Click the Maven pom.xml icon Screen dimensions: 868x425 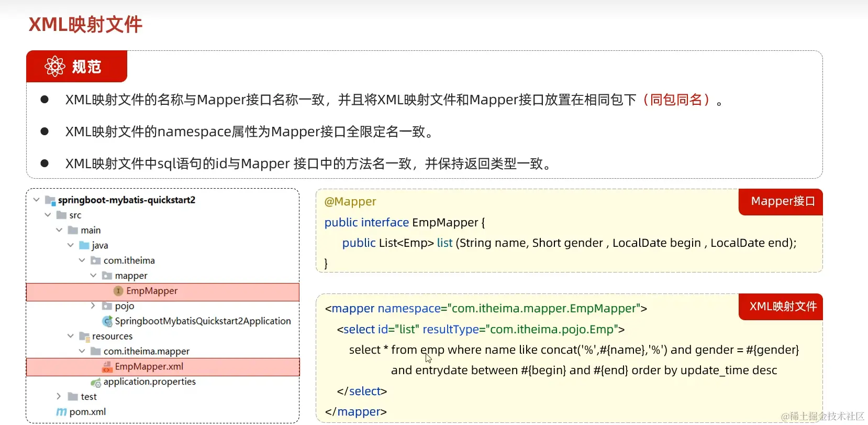pos(61,412)
